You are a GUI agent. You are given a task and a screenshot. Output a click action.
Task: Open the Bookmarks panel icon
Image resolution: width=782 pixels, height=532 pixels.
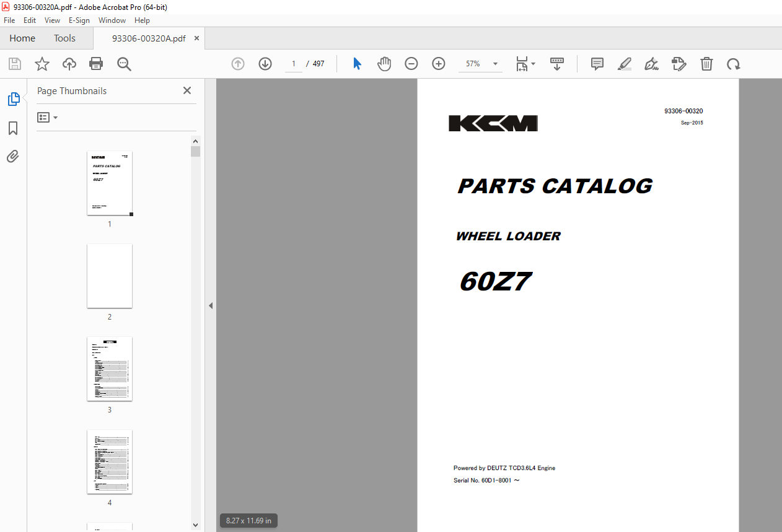click(13, 128)
